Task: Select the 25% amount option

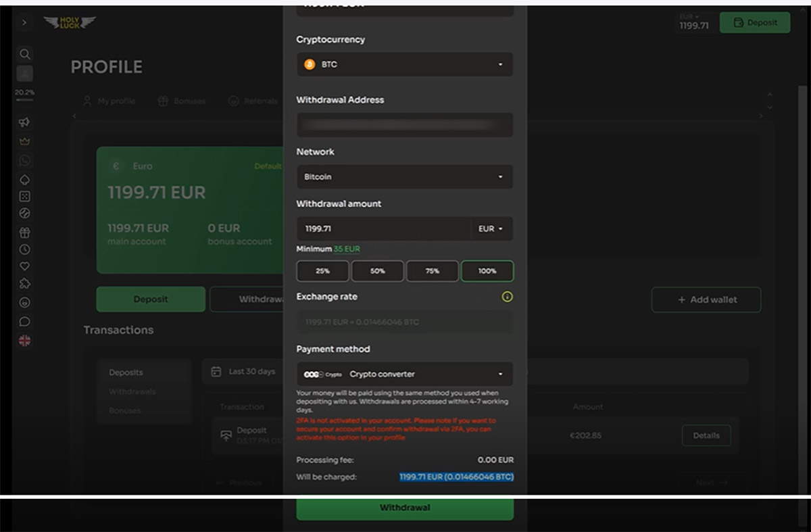Action: [322, 271]
